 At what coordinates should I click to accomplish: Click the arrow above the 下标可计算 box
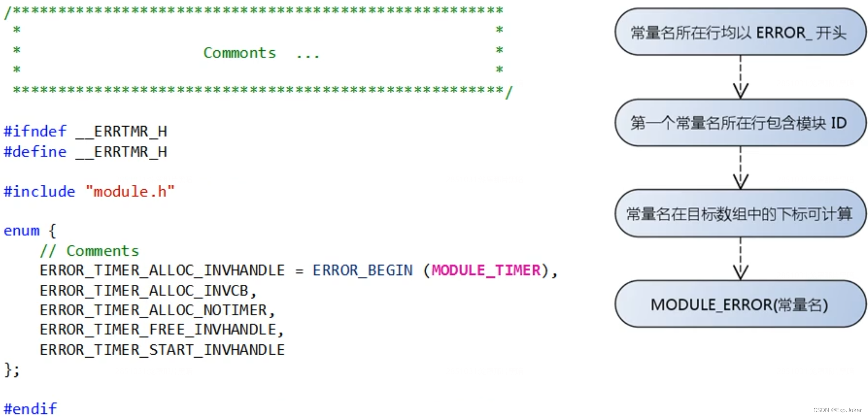(x=740, y=168)
